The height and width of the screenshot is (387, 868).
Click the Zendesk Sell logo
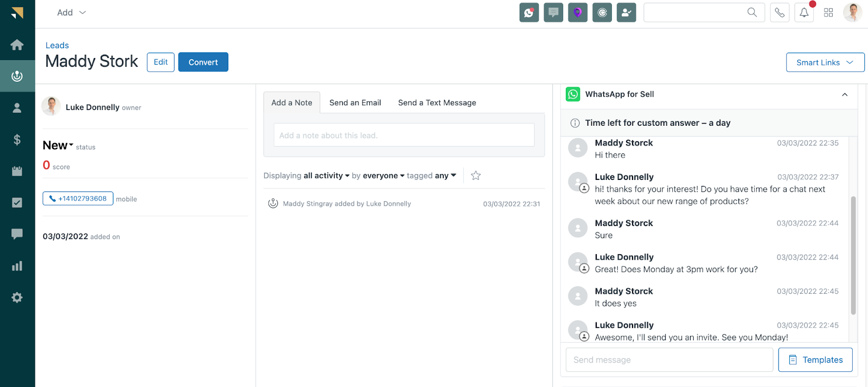coord(17,13)
